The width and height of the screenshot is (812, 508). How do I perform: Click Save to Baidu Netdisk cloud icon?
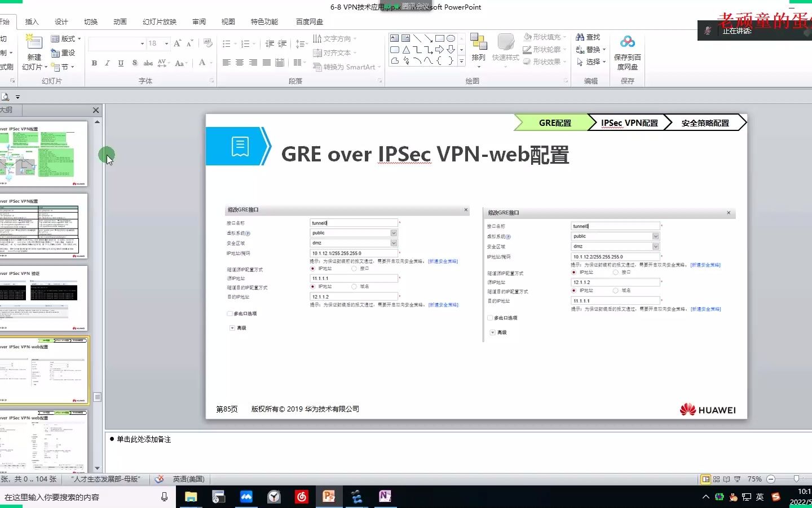click(x=627, y=42)
